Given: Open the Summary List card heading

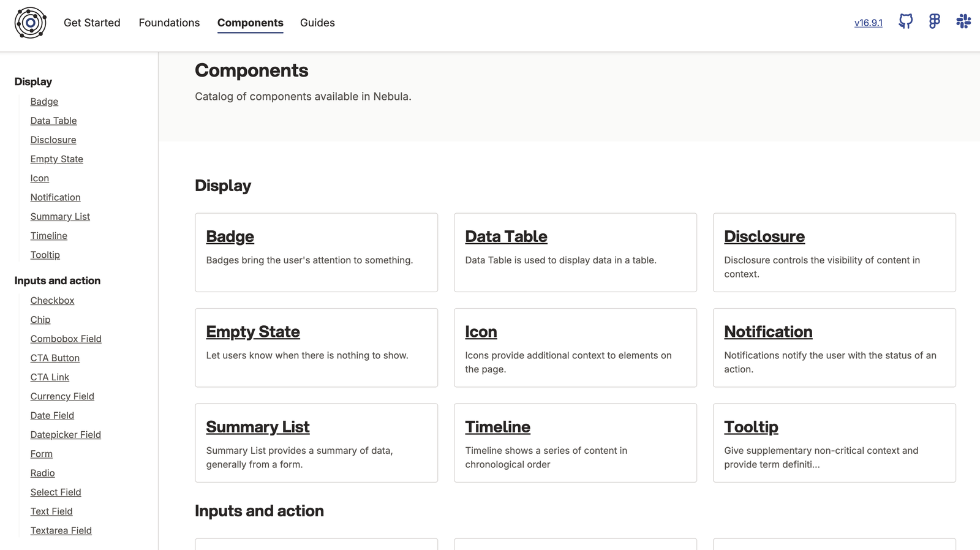Looking at the screenshot, I should (x=258, y=427).
